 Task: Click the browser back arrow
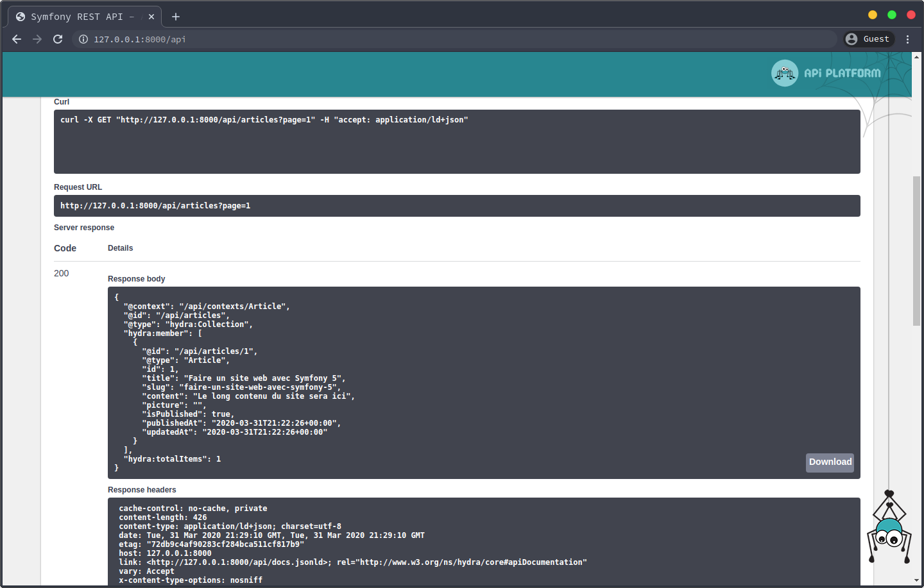coord(17,39)
